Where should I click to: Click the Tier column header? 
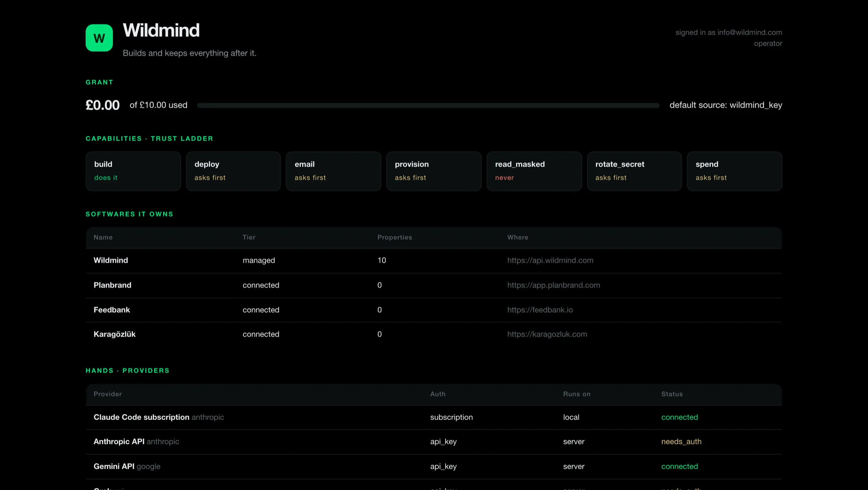click(x=249, y=237)
